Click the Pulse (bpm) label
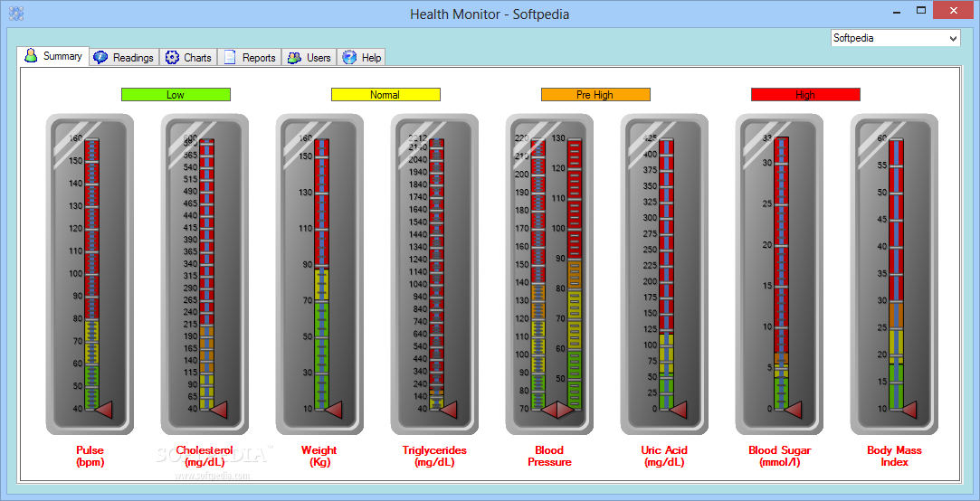The height and width of the screenshot is (501, 980). click(x=90, y=457)
